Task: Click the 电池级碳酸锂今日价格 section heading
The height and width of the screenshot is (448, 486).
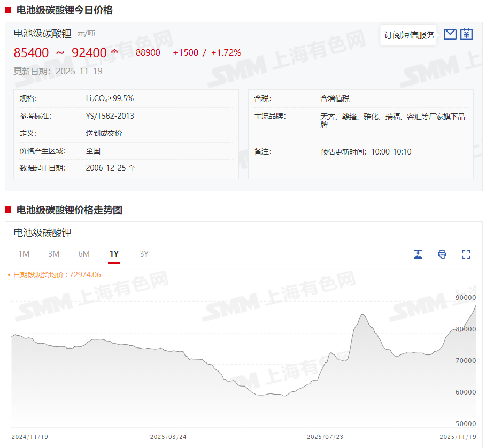Action: click(64, 10)
